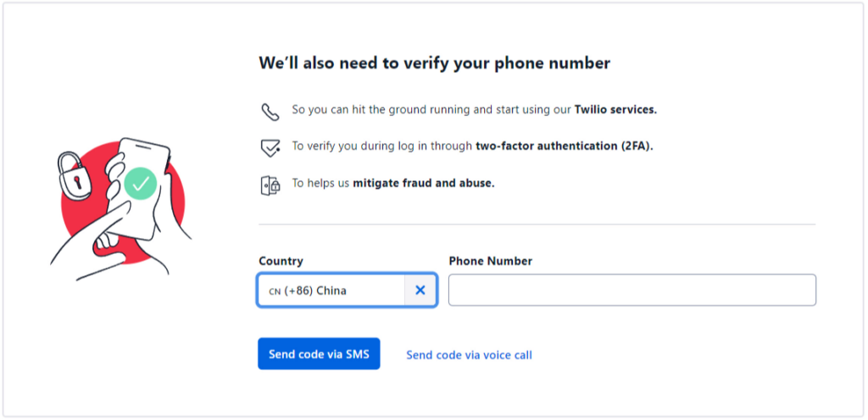Image resolution: width=868 pixels, height=420 pixels.
Task: Click the Country field label
Action: (x=281, y=261)
